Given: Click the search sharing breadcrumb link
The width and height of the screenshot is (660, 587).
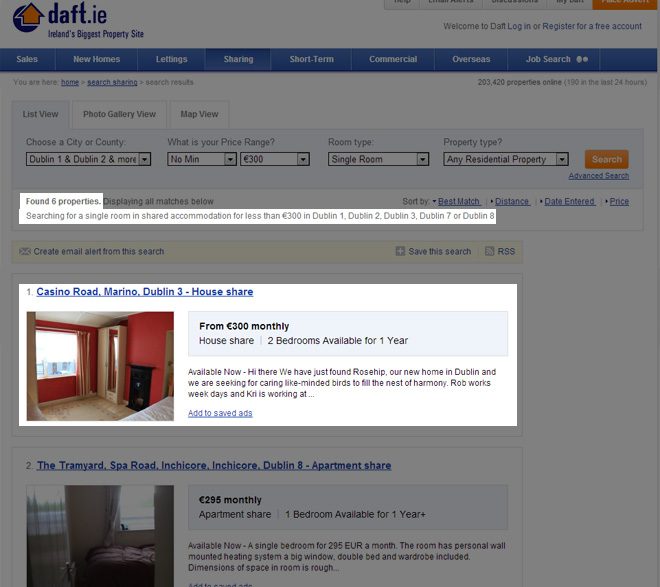Looking at the screenshot, I should [x=112, y=82].
